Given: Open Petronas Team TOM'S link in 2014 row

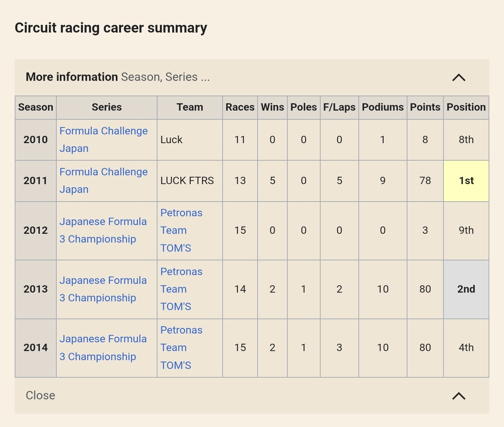Looking at the screenshot, I should coord(181,348).
